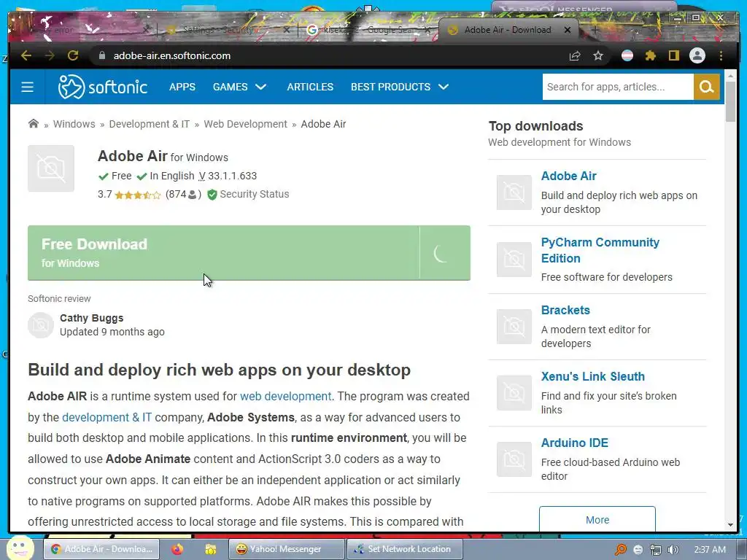Open Development & IT breadcrumb link
Screen dimensions: 747x560
point(149,124)
